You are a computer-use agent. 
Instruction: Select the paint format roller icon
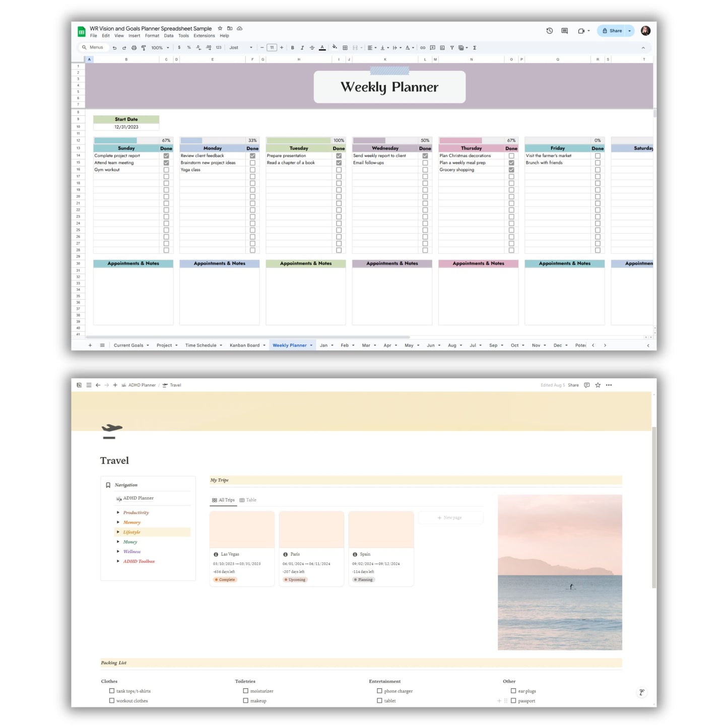point(144,48)
